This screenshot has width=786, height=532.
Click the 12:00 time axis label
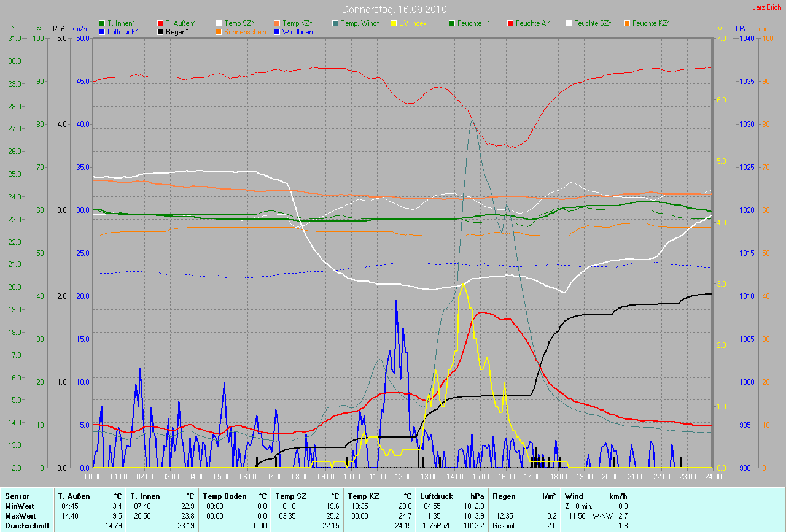(403, 476)
